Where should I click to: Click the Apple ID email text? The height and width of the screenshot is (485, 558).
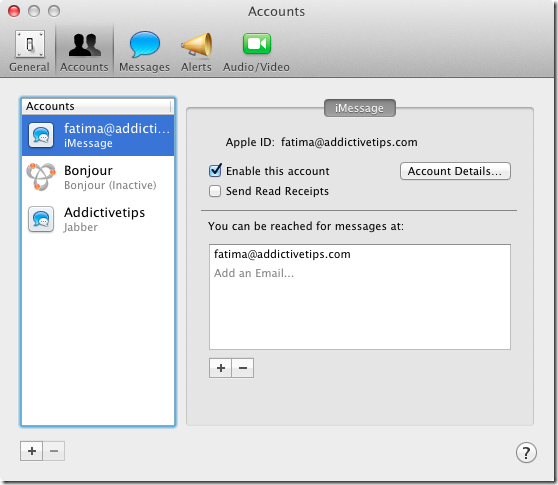pyautogui.click(x=349, y=142)
